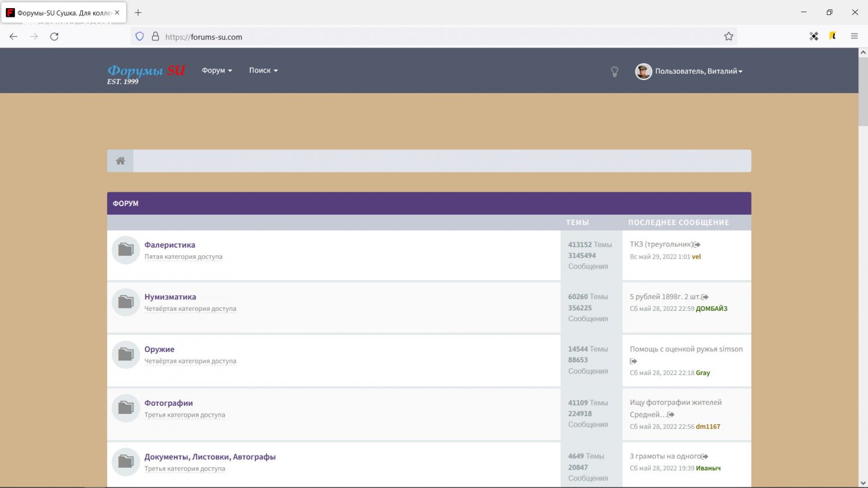
Task: Click the folder icon beside Оружие
Action: coord(126,354)
